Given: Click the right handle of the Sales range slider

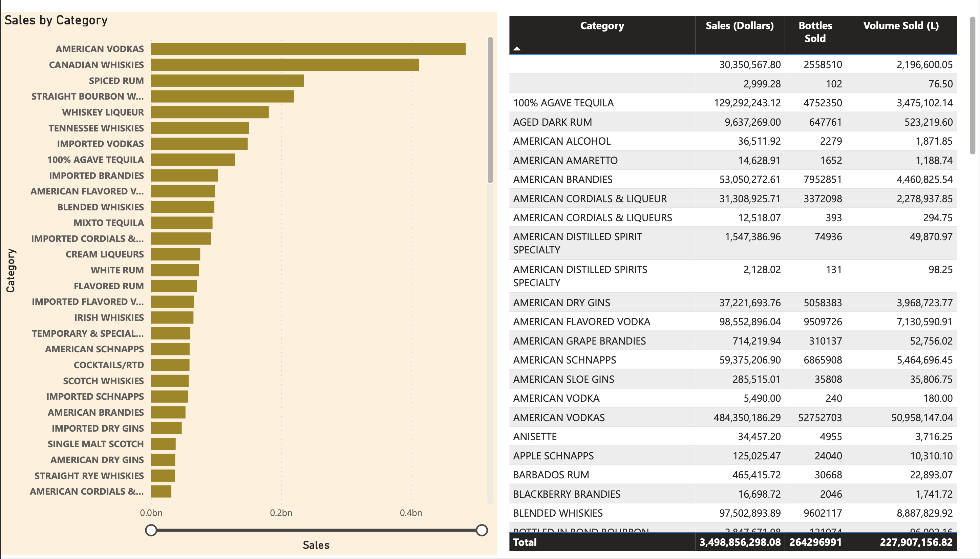Looking at the screenshot, I should (482, 530).
